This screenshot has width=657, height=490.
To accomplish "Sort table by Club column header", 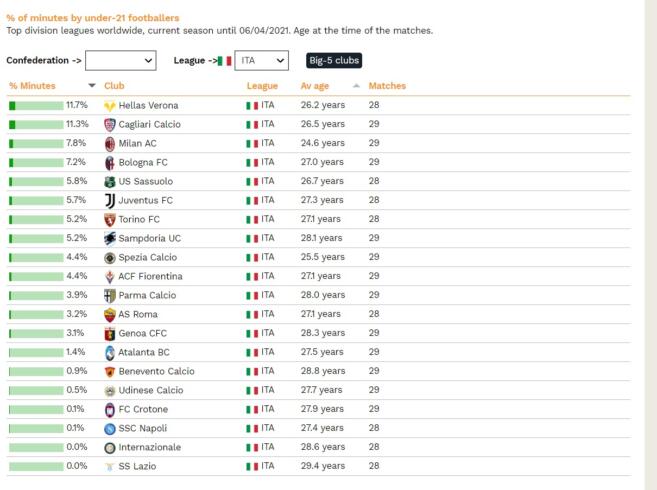I will [114, 86].
